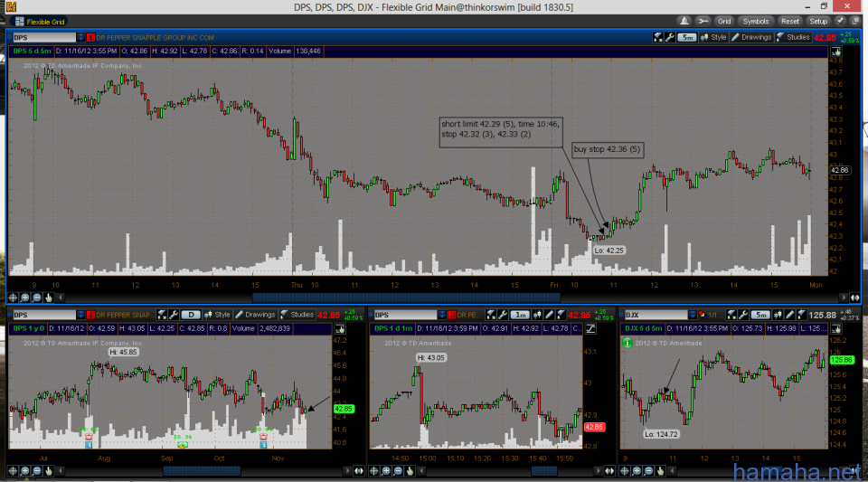Select the pan hand tool under main chart
This screenshot has width=868, height=482.
(49, 298)
